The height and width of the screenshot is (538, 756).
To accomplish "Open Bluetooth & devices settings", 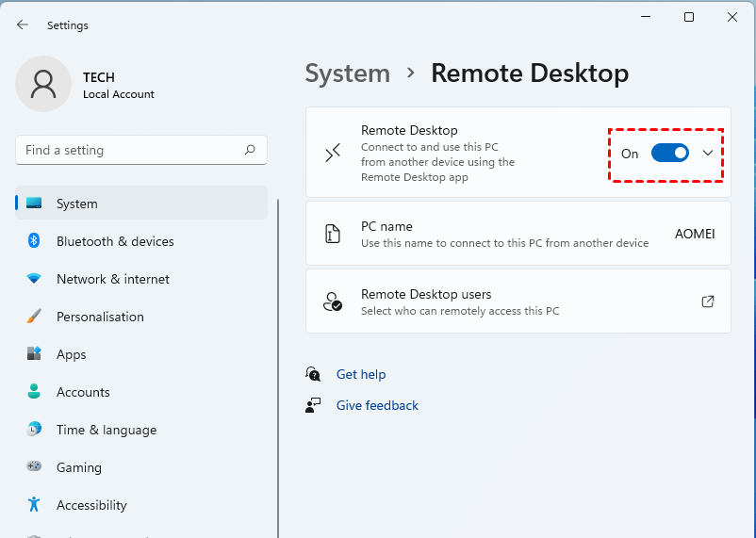I will [x=141, y=241].
